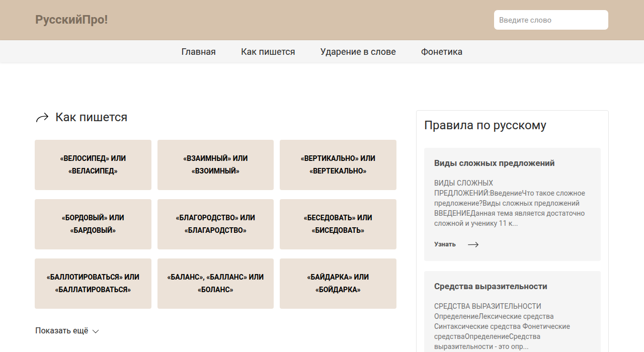
Task: Go to the Как пишется navigation tab
Action: 268,52
